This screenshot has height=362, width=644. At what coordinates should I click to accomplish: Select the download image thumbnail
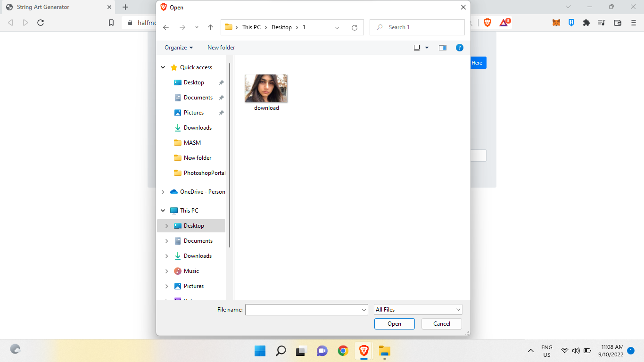point(266,88)
